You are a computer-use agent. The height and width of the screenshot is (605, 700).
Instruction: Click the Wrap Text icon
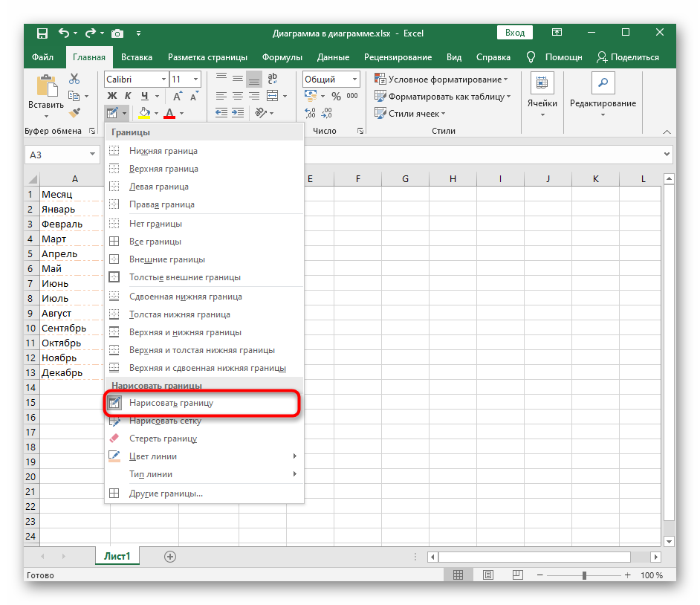272,79
